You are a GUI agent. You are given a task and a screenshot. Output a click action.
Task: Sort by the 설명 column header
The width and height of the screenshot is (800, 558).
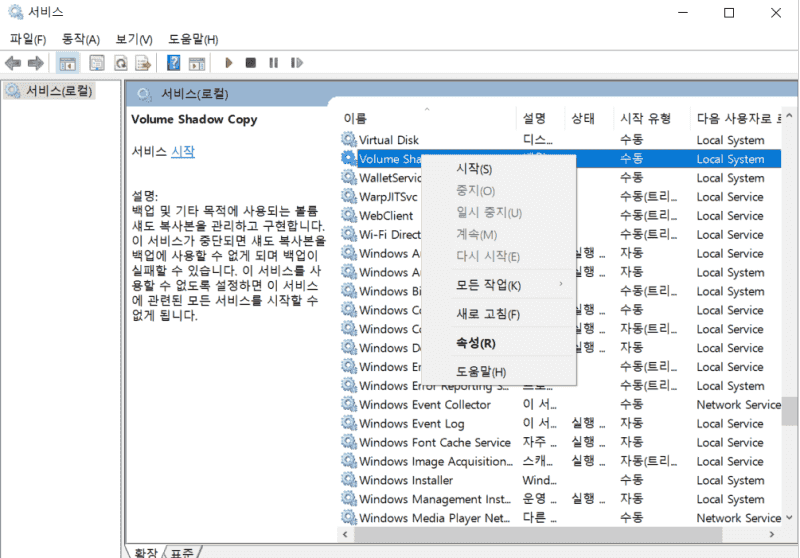coord(541,118)
